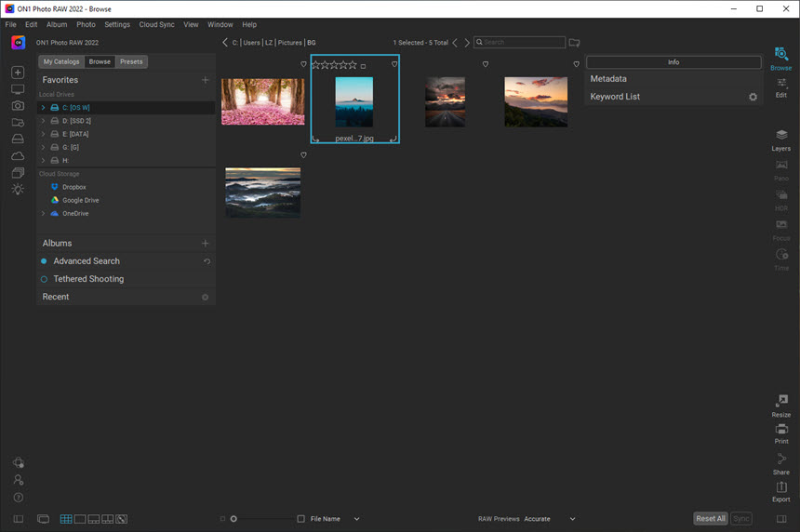This screenshot has width=800, height=532.
Task: Click the Export icon
Action: click(x=781, y=492)
